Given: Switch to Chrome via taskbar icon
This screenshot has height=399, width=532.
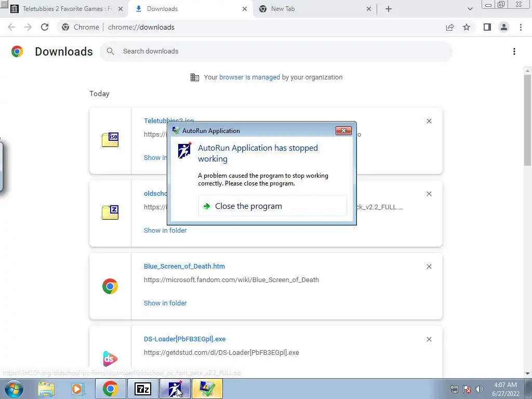Looking at the screenshot, I should pyautogui.click(x=110, y=389).
